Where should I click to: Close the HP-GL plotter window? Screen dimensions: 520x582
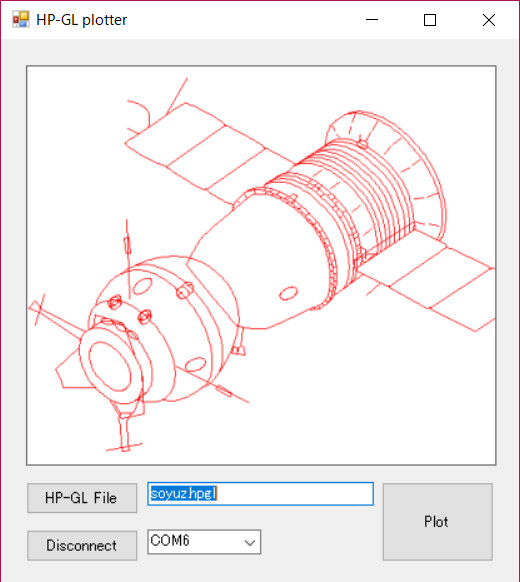(489, 20)
